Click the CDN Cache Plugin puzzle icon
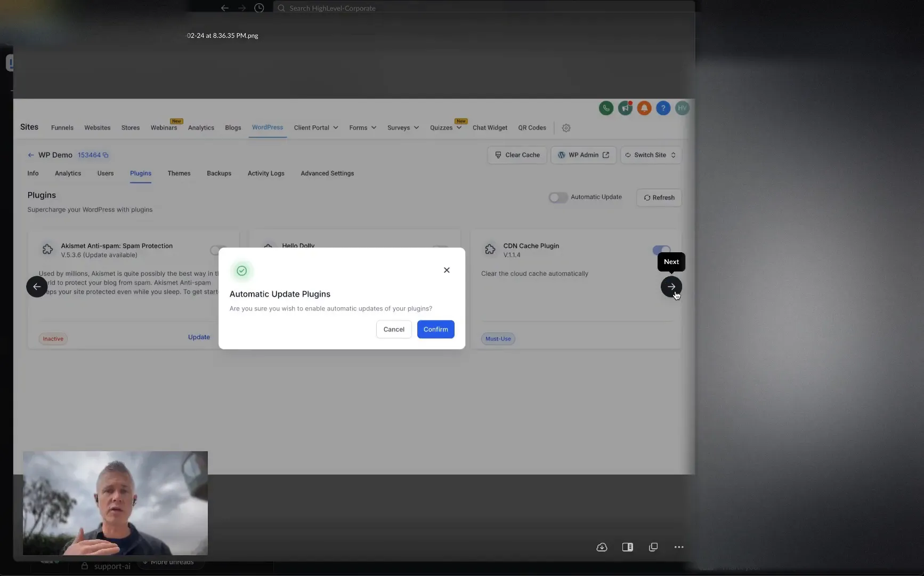Screen dimensions: 924x576 [x=490, y=249]
